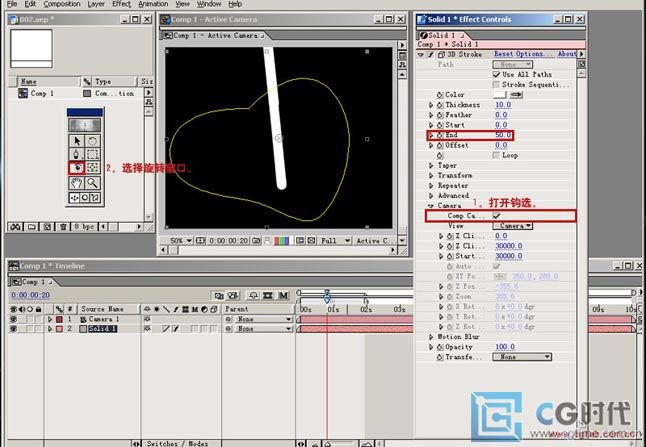This screenshot has height=447, width=646.
Task: Create new composition from Project footer
Action: (x=47, y=227)
